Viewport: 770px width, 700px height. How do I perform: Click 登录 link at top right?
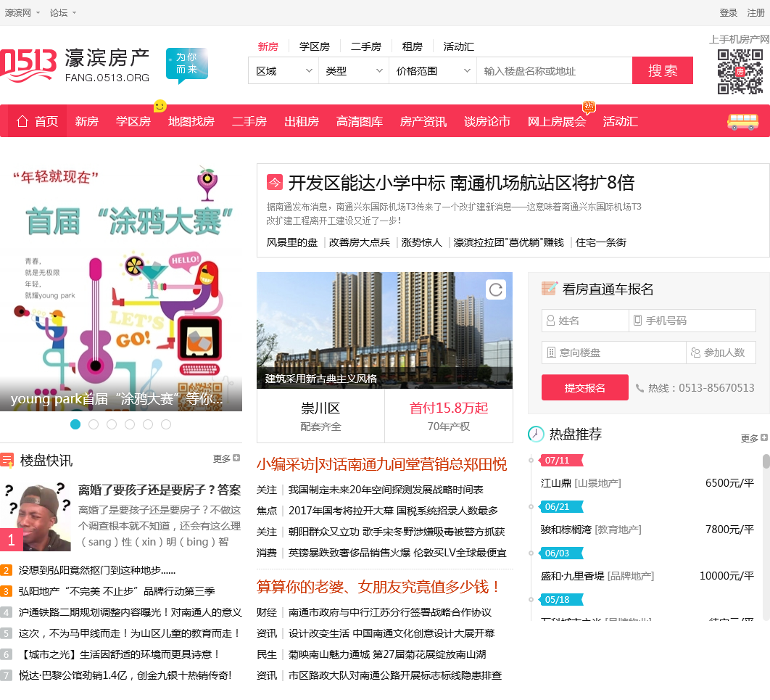click(x=728, y=13)
